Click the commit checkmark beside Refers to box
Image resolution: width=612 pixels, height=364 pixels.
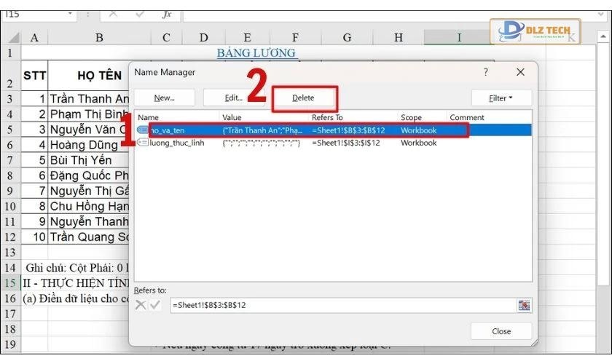tap(155, 305)
